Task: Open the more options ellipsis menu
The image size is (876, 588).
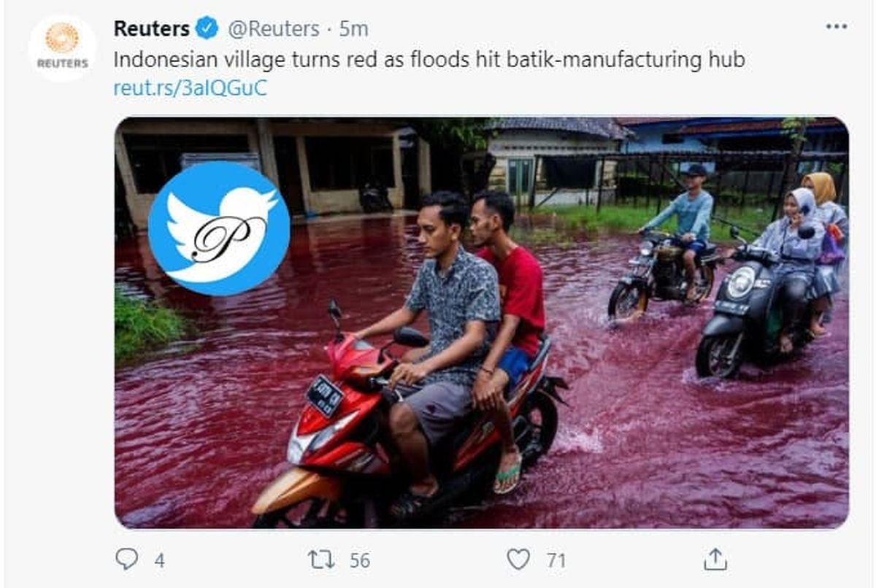Action: click(836, 26)
